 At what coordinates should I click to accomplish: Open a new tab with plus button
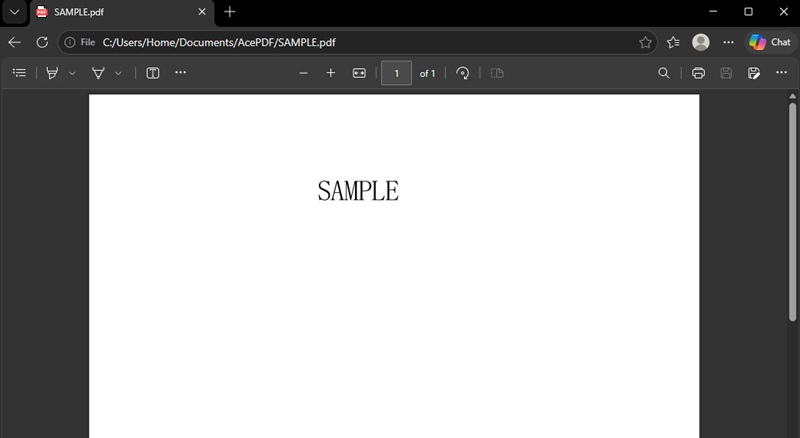click(x=230, y=12)
